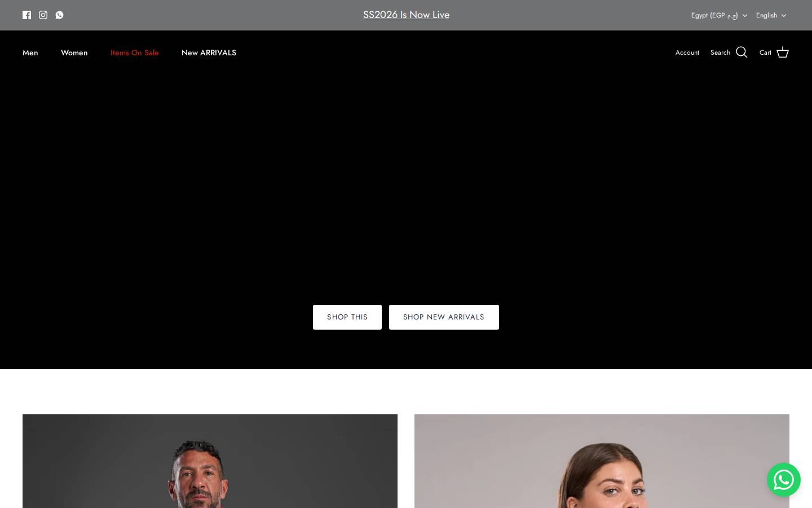Screen dimensions: 812x508
Task: Expand the English language selector
Action: point(771,15)
